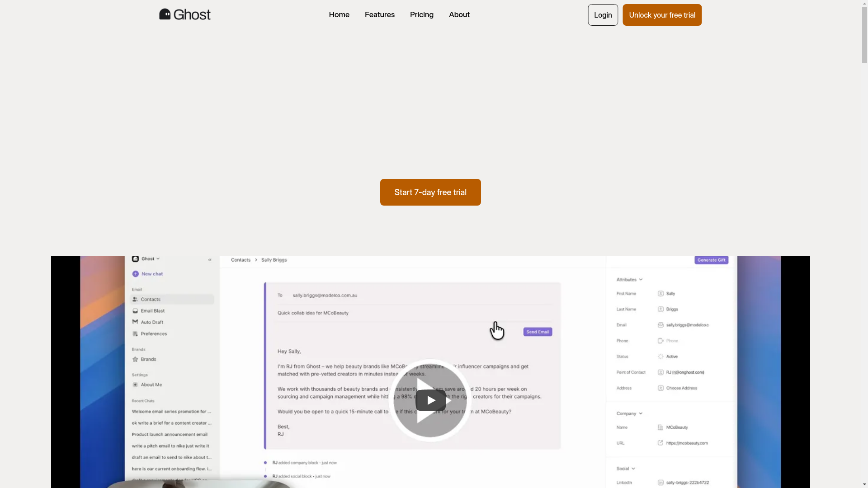
Task: Click the Ghost logo in header
Action: tap(184, 14)
